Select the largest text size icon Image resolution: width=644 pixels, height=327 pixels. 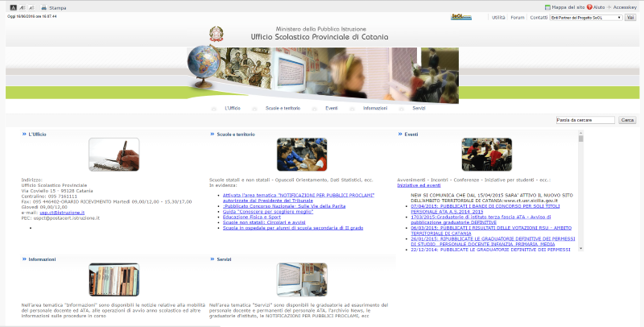pyautogui.click(x=31, y=7)
